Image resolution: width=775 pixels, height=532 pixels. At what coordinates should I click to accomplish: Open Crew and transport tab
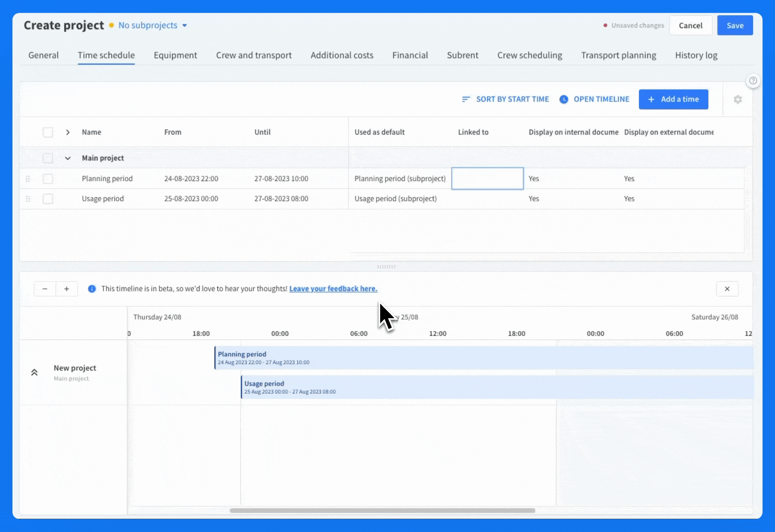pyautogui.click(x=254, y=55)
